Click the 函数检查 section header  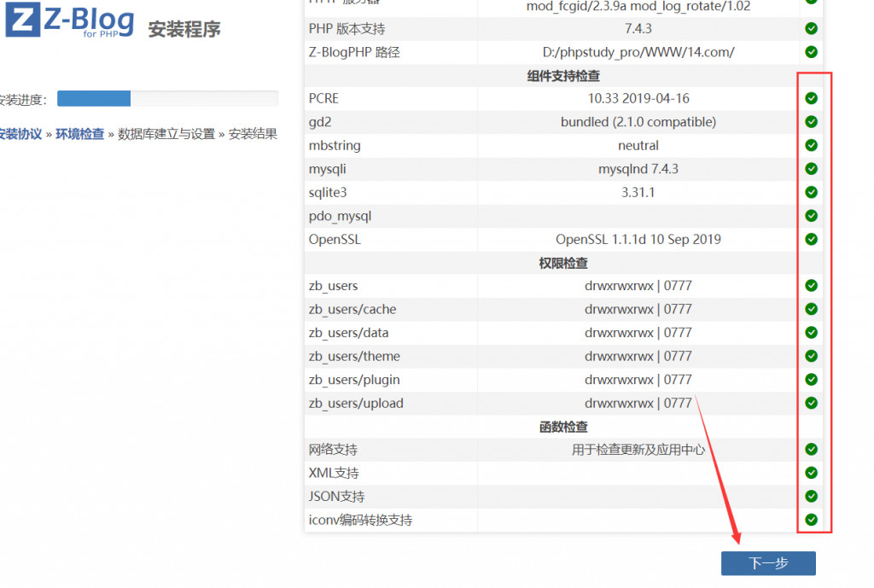point(563,427)
